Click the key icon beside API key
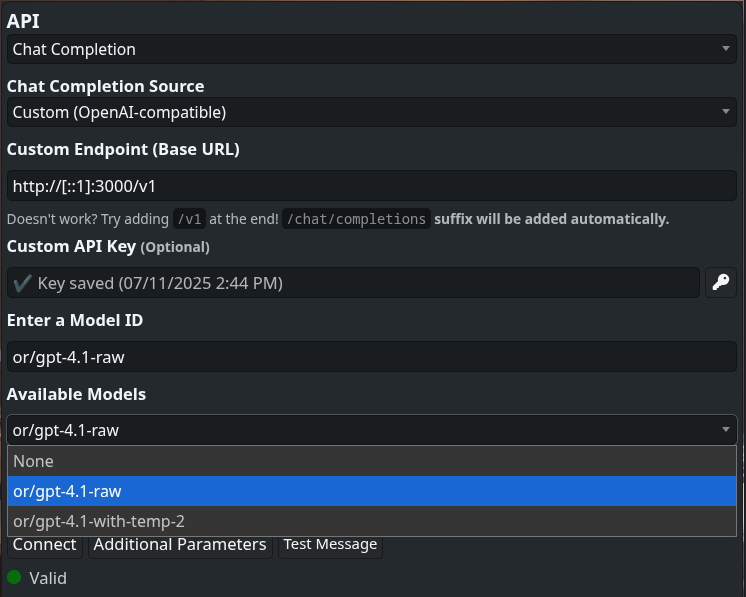 (720, 283)
